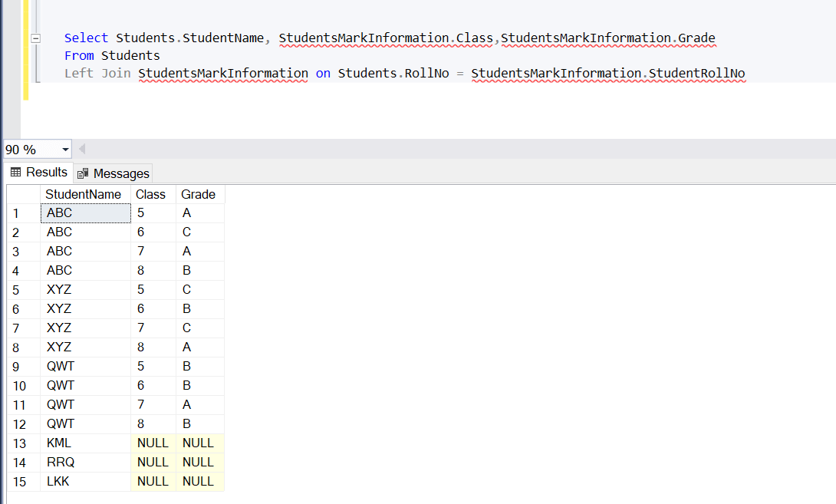This screenshot has width=836, height=504.
Task: Click the NULL Grade cell for LKK
Action: click(x=199, y=482)
